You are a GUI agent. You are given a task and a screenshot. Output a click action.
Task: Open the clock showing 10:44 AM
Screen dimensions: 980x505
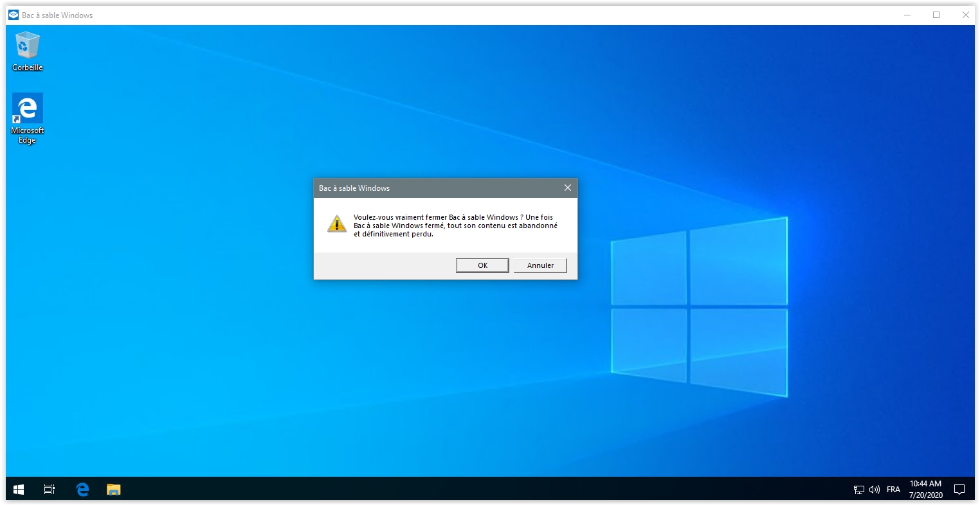click(x=925, y=490)
